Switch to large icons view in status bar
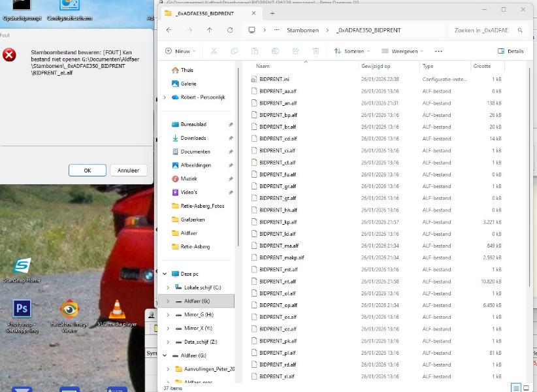 (527, 387)
